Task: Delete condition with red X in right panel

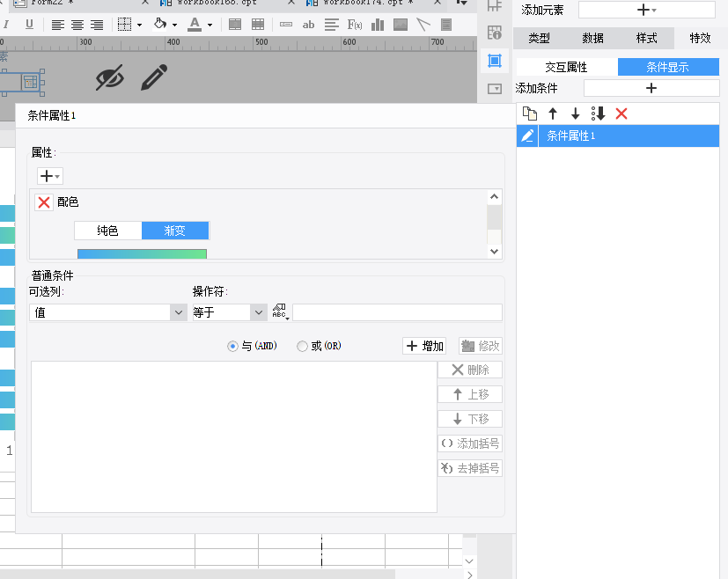Action: point(621,114)
